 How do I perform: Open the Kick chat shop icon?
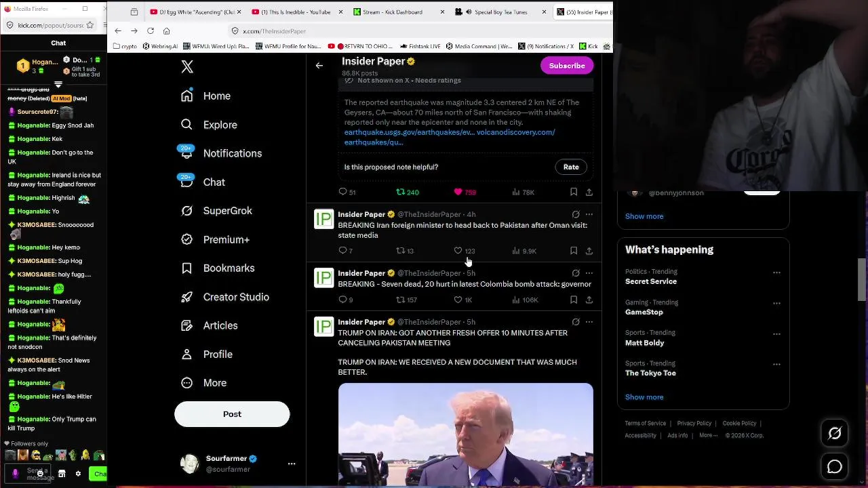point(62,474)
